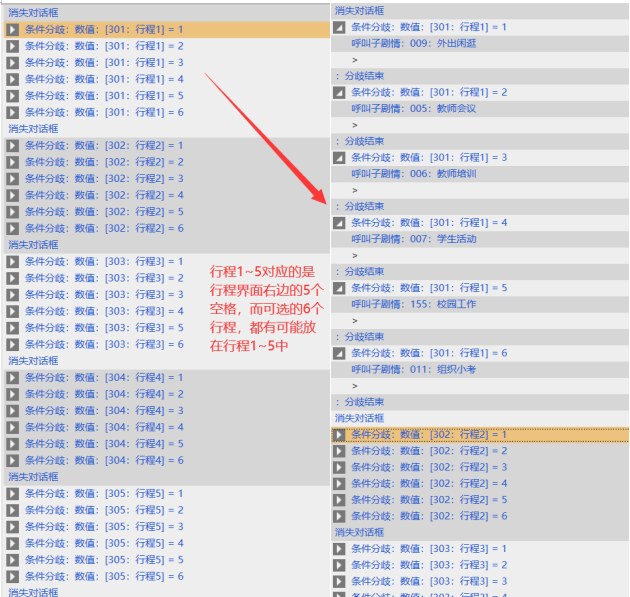Select the 条件分歧 [305：行程5] = 5 row
The height and width of the screenshot is (597, 630).
(x=104, y=560)
